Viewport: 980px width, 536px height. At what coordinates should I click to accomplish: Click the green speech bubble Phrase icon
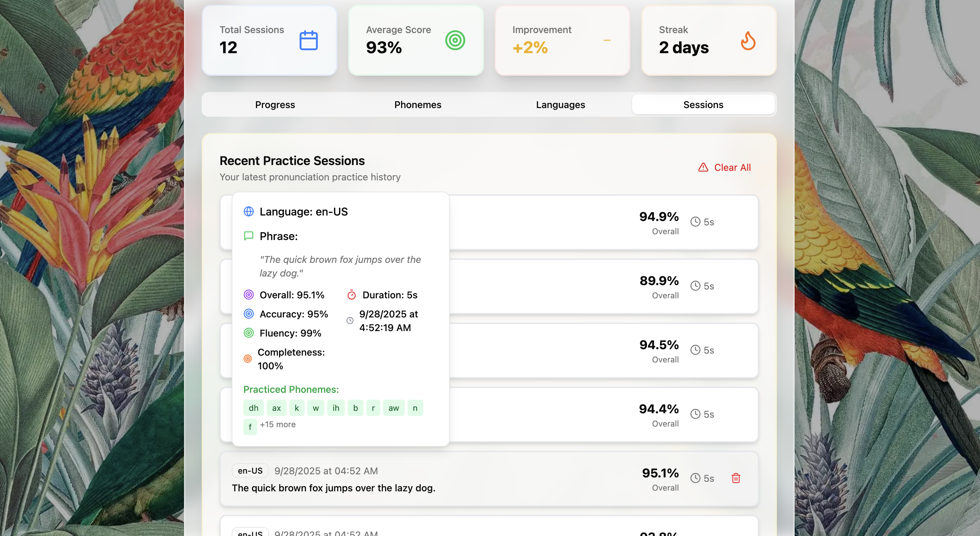[249, 236]
